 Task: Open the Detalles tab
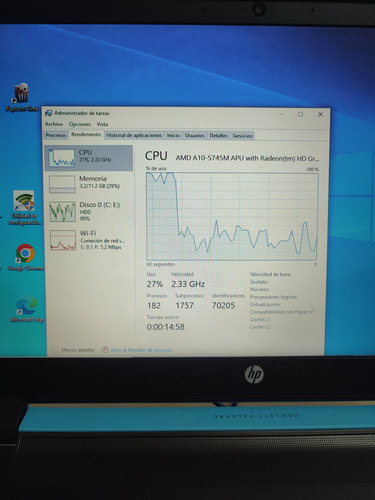(x=218, y=136)
